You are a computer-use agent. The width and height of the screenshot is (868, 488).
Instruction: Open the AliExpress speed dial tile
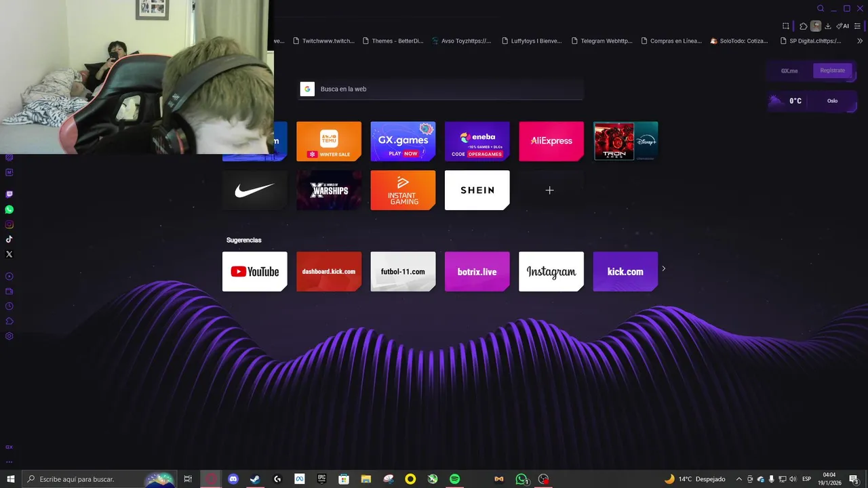pos(551,141)
